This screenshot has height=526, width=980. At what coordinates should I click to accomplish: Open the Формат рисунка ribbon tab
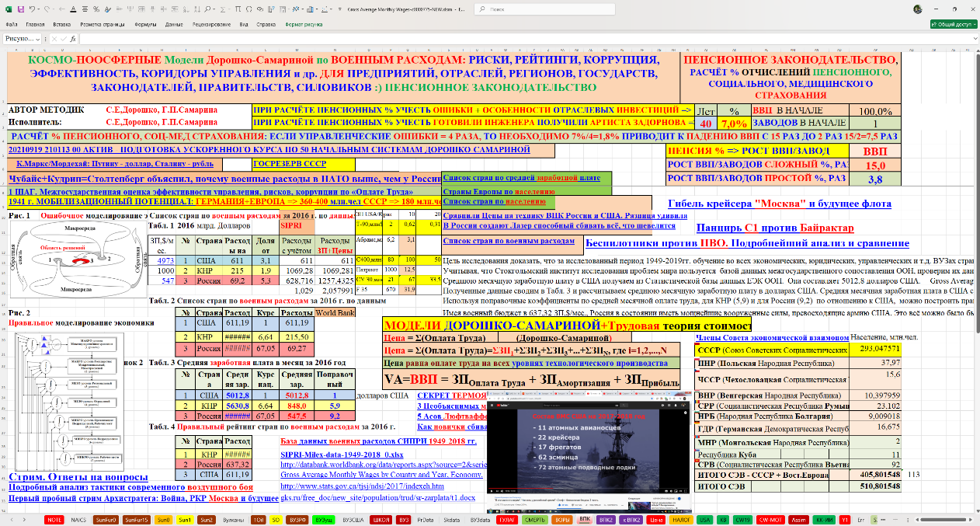(x=304, y=24)
